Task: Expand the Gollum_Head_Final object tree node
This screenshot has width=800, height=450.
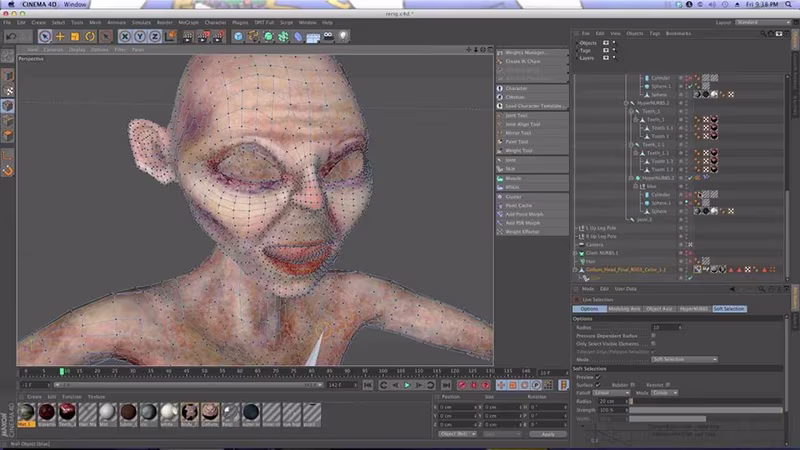Action: (576, 269)
